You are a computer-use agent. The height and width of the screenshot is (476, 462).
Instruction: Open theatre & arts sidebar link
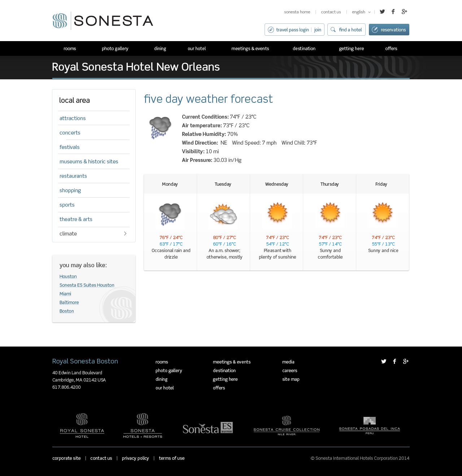[x=76, y=219]
